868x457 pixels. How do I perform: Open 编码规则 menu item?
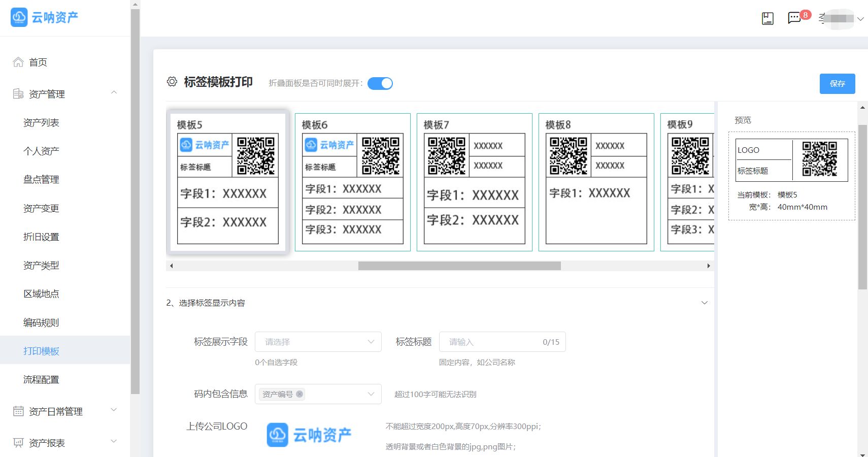click(x=65, y=322)
